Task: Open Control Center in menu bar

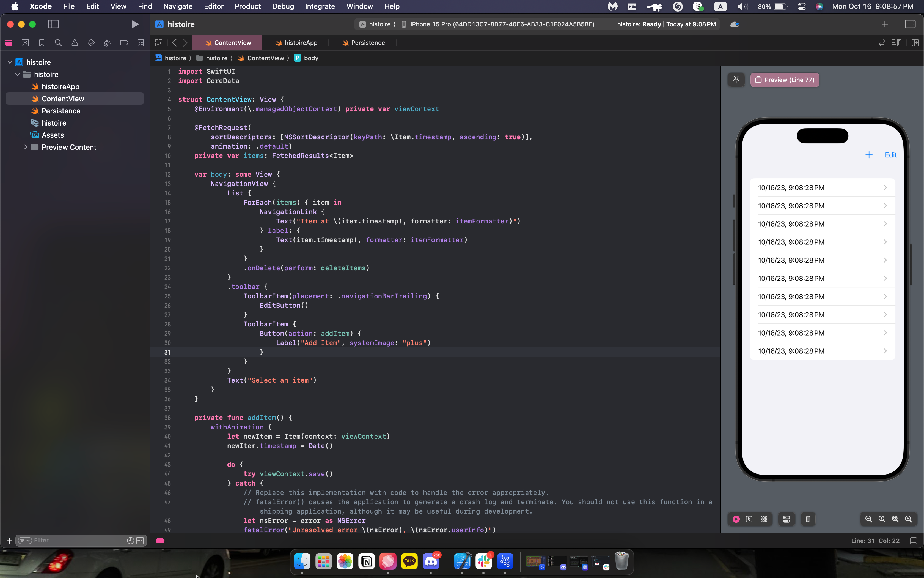Action: pos(802,7)
